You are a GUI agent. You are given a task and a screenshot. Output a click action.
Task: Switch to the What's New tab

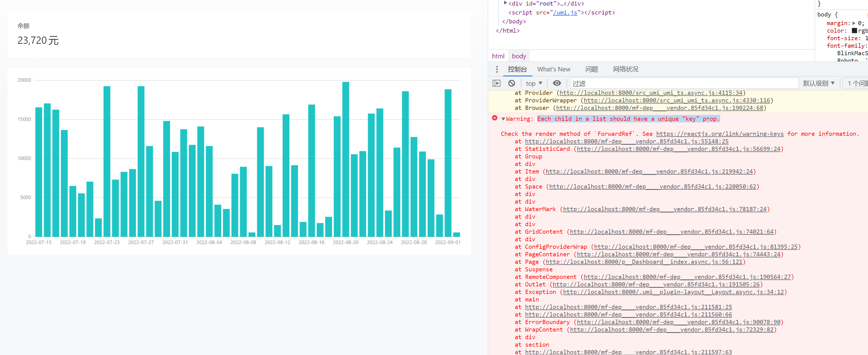pyautogui.click(x=554, y=69)
